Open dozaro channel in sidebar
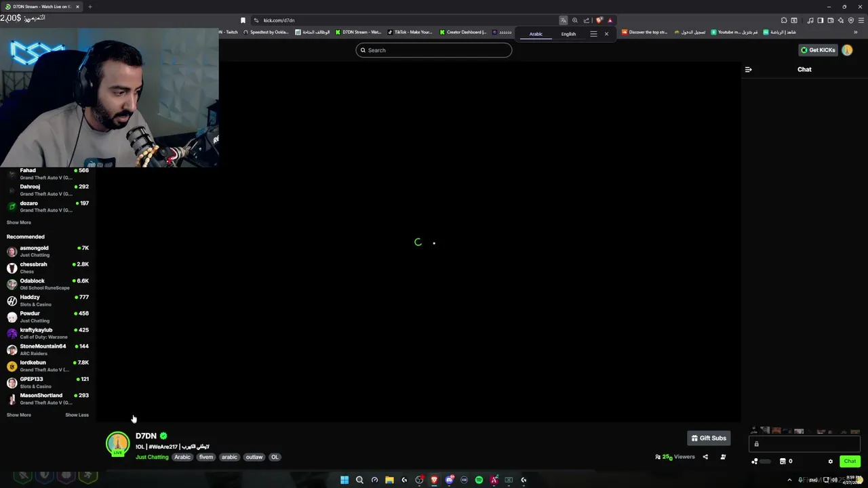The width and height of the screenshot is (868, 488). tap(47, 206)
